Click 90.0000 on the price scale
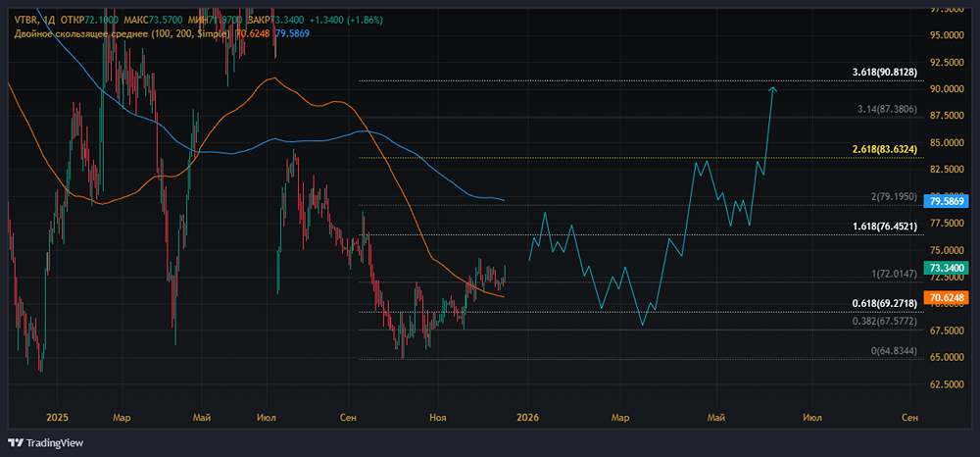This screenshot has height=457, width=980. [948, 89]
